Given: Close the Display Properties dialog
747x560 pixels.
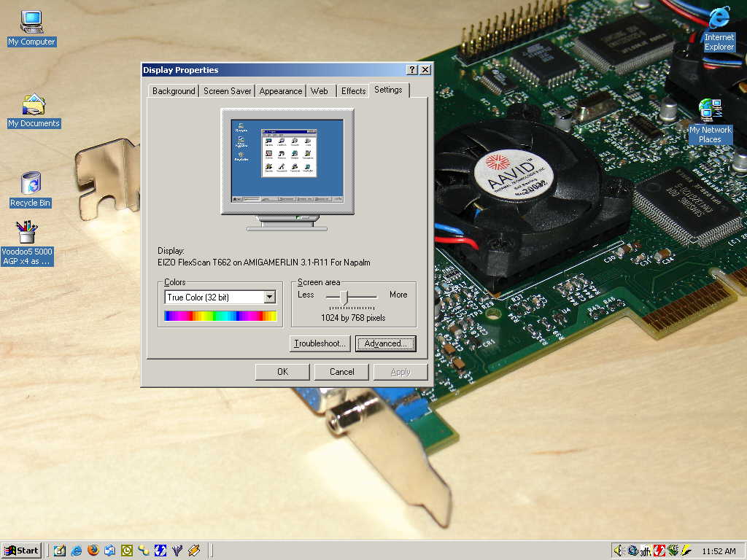Looking at the screenshot, I should pyautogui.click(x=425, y=69).
